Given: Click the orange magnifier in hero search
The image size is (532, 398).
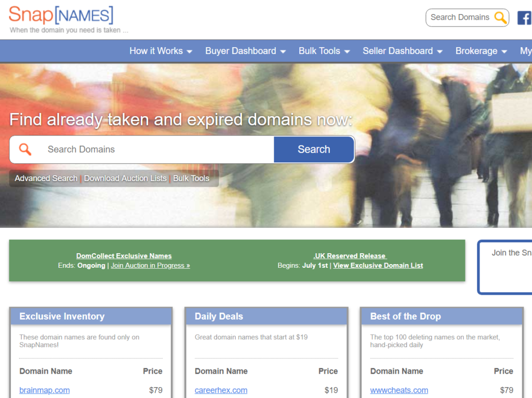Looking at the screenshot, I should (x=25, y=149).
